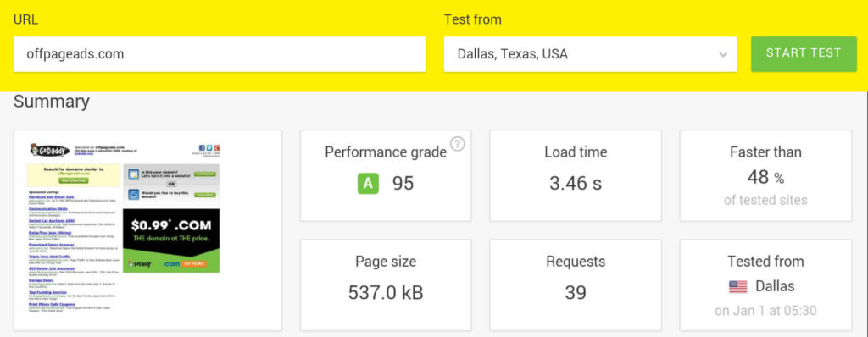Click the Load time 3.46 s card
Screen dimensions: 868x337
576,175
